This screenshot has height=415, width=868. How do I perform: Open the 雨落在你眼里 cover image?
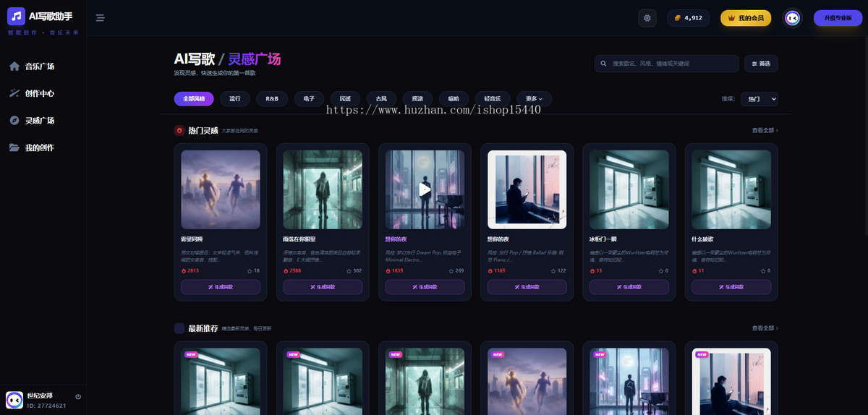[x=323, y=189]
